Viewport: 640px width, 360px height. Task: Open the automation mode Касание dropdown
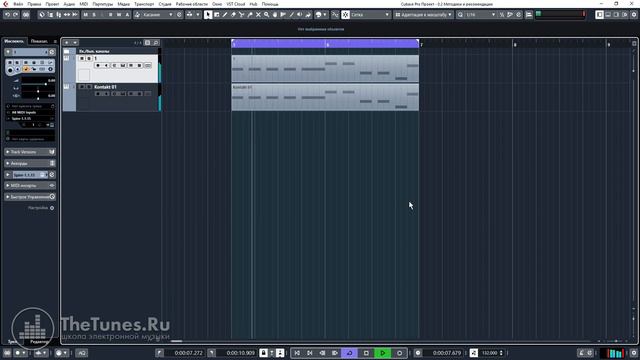pyautogui.click(x=158, y=15)
